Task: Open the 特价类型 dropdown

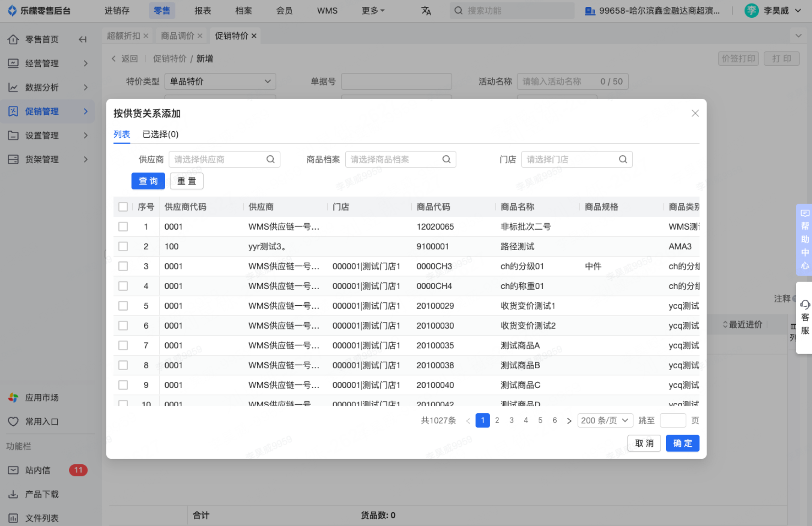Action: click(220, 81)
